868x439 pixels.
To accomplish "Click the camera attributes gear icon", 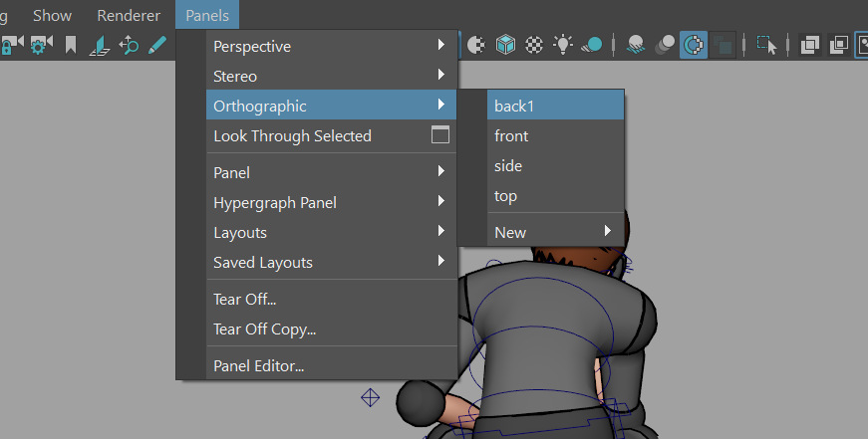I will (42, 45).
